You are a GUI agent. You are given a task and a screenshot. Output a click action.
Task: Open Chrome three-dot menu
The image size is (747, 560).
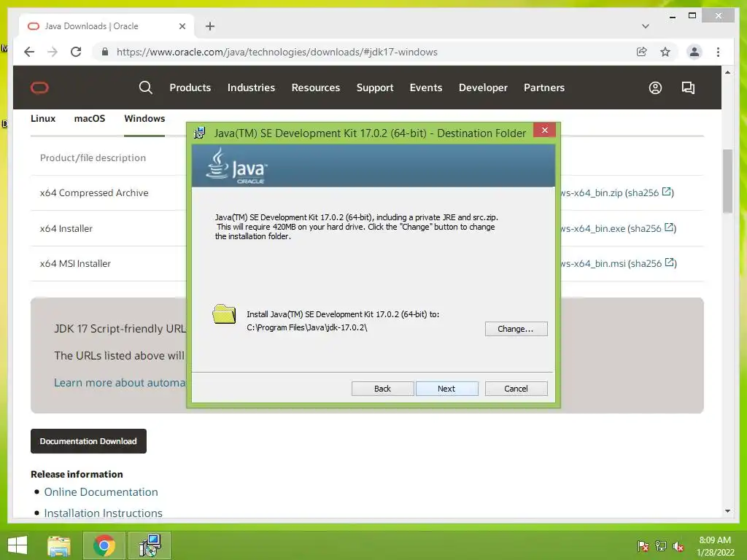pyautogui.click(x=718, y=52)
